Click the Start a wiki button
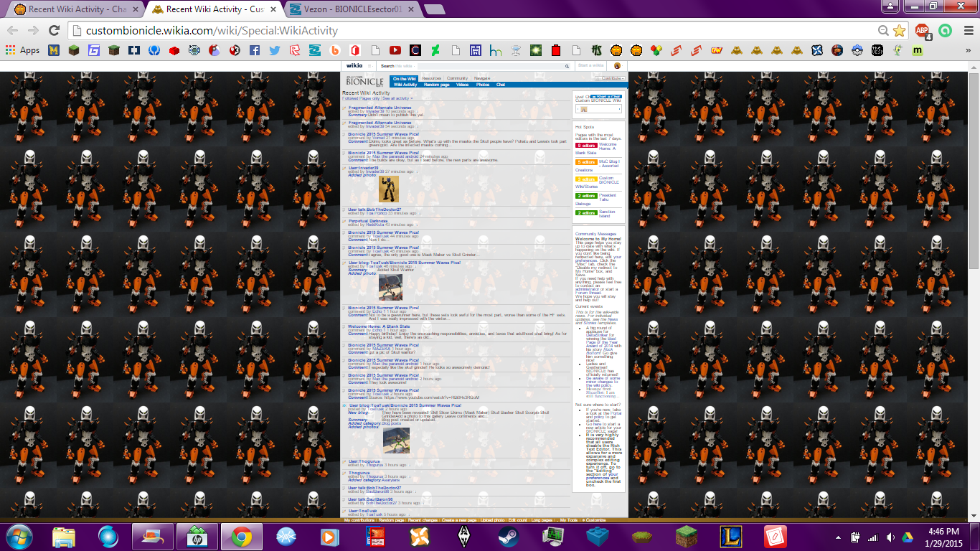The height and width of the screenshot is (551, 980). tap(590, 65)
